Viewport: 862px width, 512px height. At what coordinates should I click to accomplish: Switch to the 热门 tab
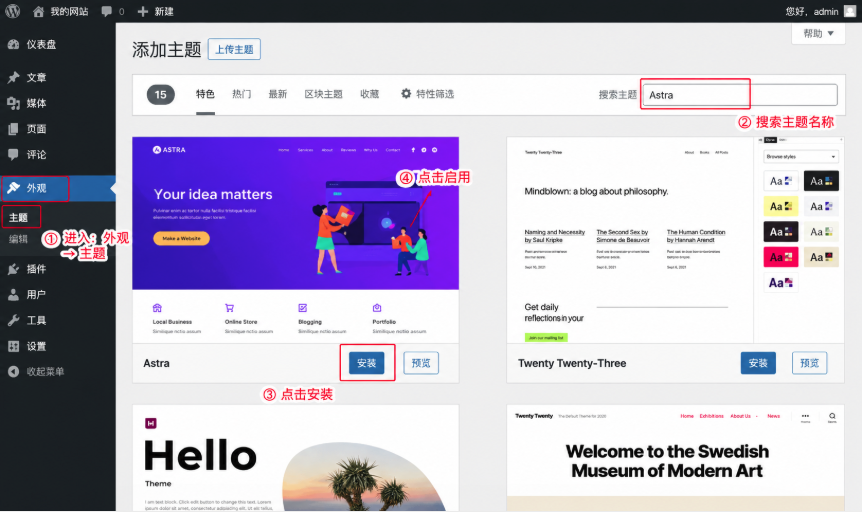241,95
